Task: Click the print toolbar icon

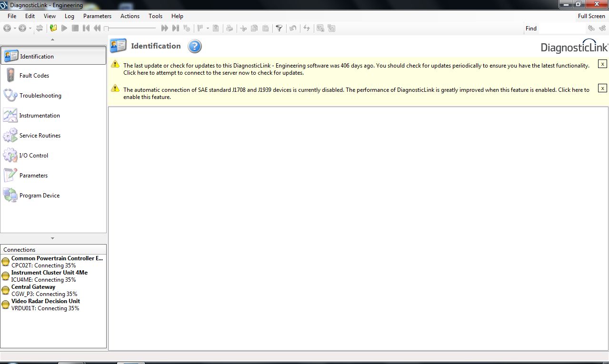Action: (x=230, y=28)
